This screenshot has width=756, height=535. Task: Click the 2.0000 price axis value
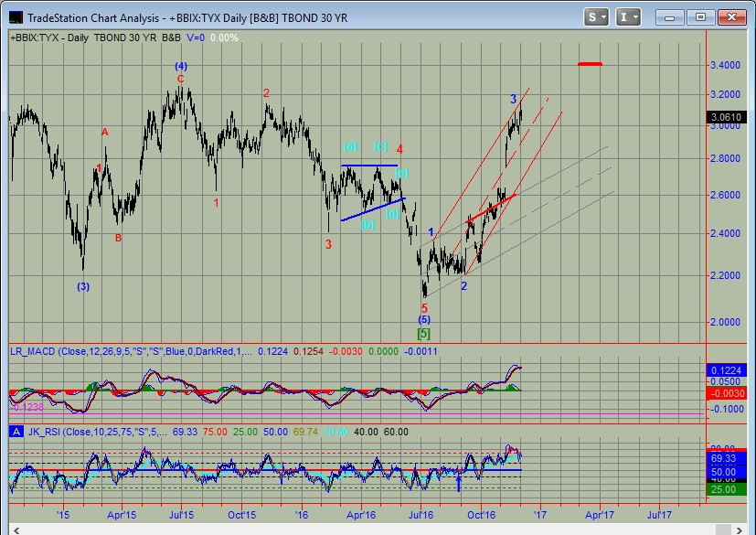[725, 322]
